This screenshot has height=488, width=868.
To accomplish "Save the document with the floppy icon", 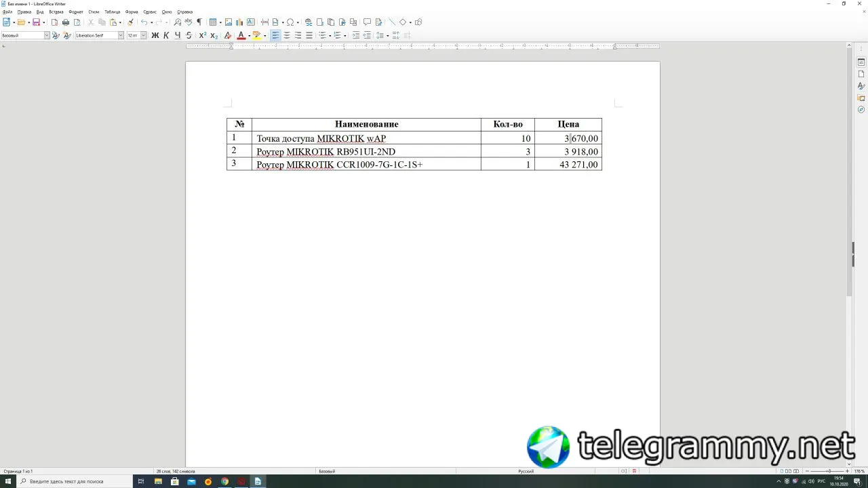I will pyautogui.click(x=37, y=22).
